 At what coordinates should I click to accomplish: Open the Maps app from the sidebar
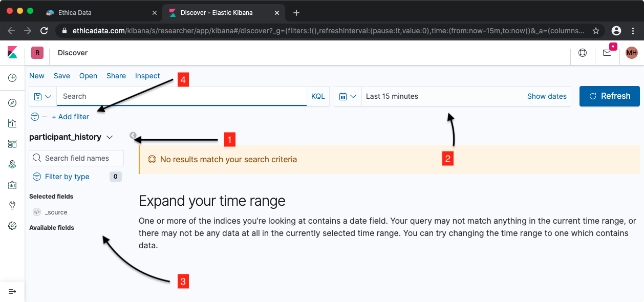point(12,164)
